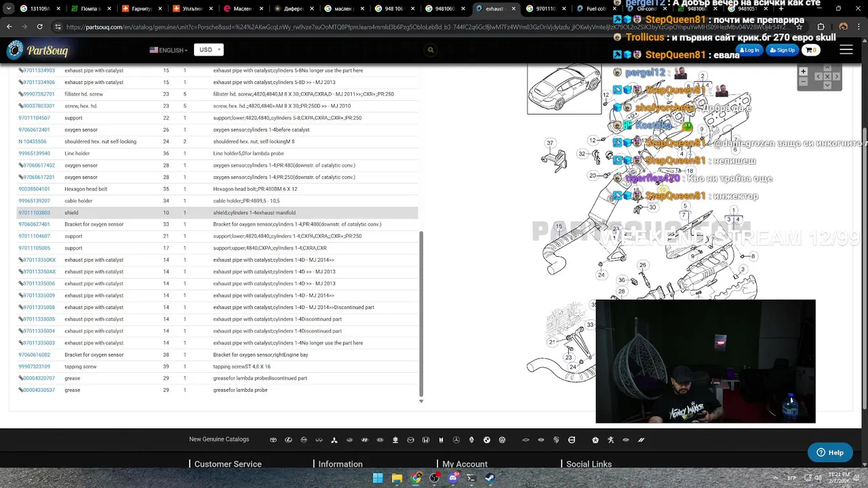Click the Toyota catalog logo in footer
Viewport: 868px width, 488px height.
pyautogui.click(x=273, y=440)
